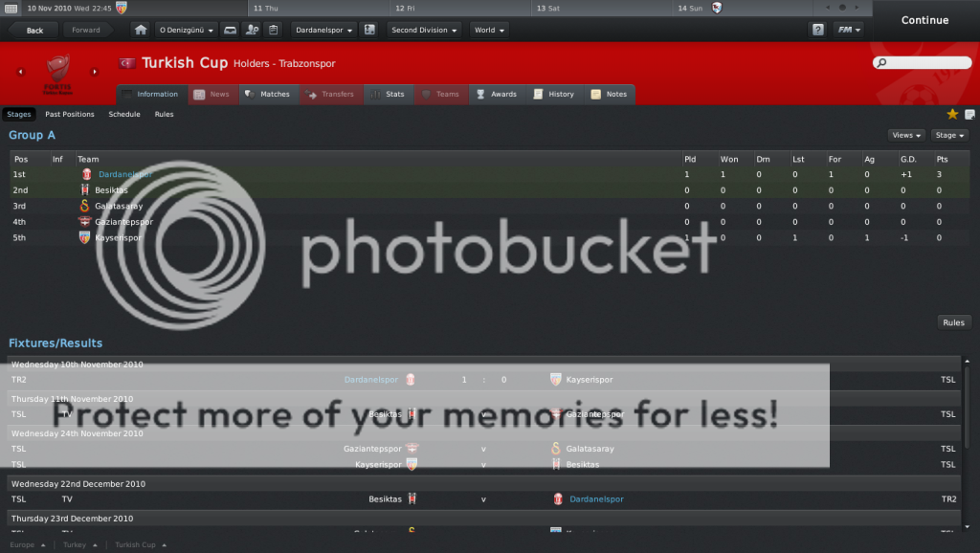Open Dardanelspor link in 22nd December fixture

pyautogui.click(x=596, y=499)
